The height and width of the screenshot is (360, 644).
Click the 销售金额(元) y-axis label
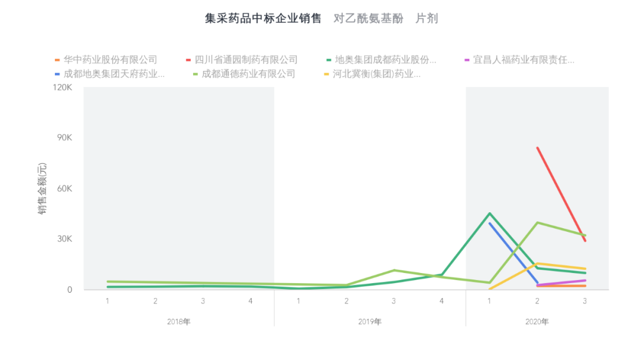tap(41, 188)
